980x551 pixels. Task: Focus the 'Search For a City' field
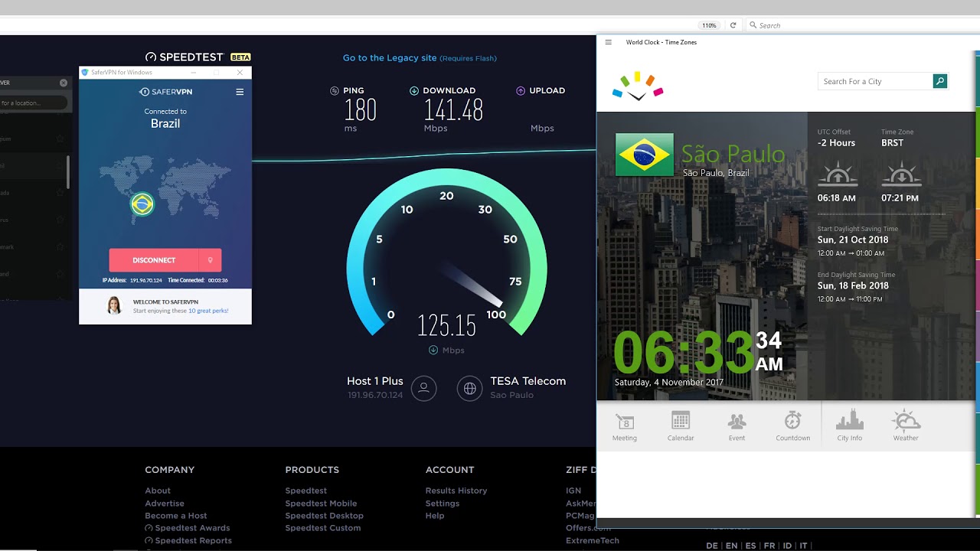point(876,81)
